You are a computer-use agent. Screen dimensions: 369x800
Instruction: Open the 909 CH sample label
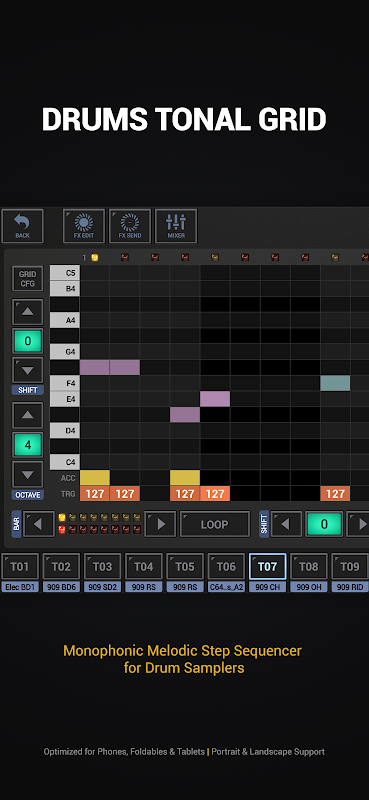[x=267, y=587]
